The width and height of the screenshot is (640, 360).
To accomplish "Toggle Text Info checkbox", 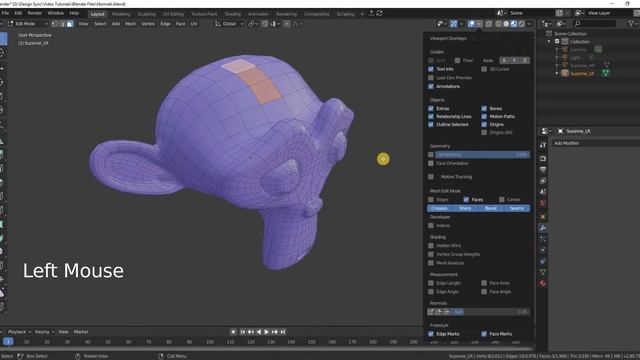I will tap(431, 69).
